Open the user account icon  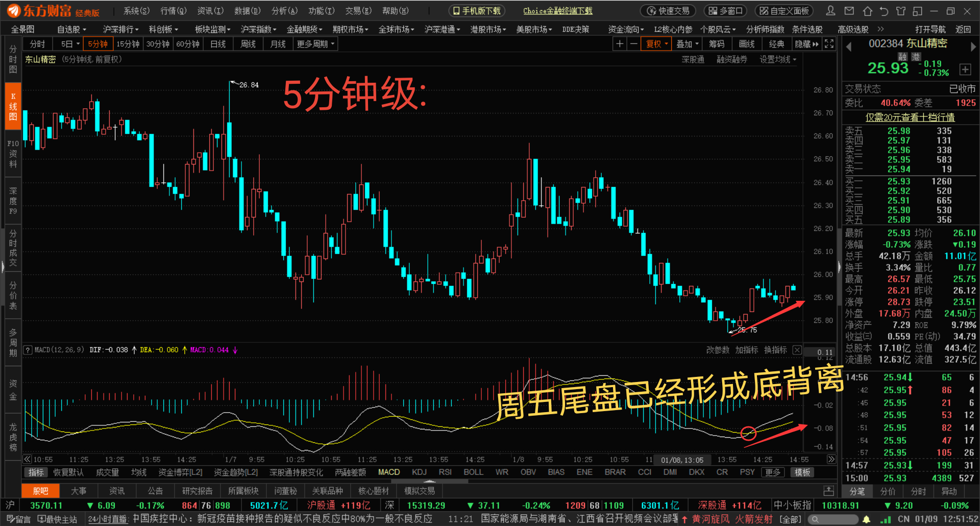coord(830,11)
